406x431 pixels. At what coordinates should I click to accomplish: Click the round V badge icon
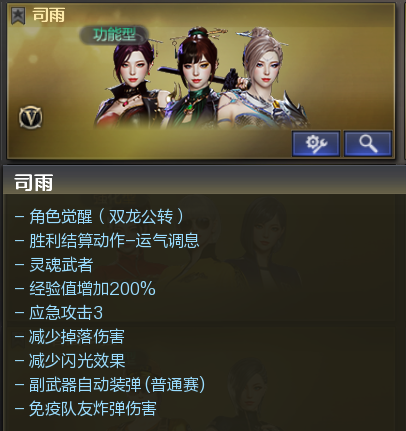point(31,117)
